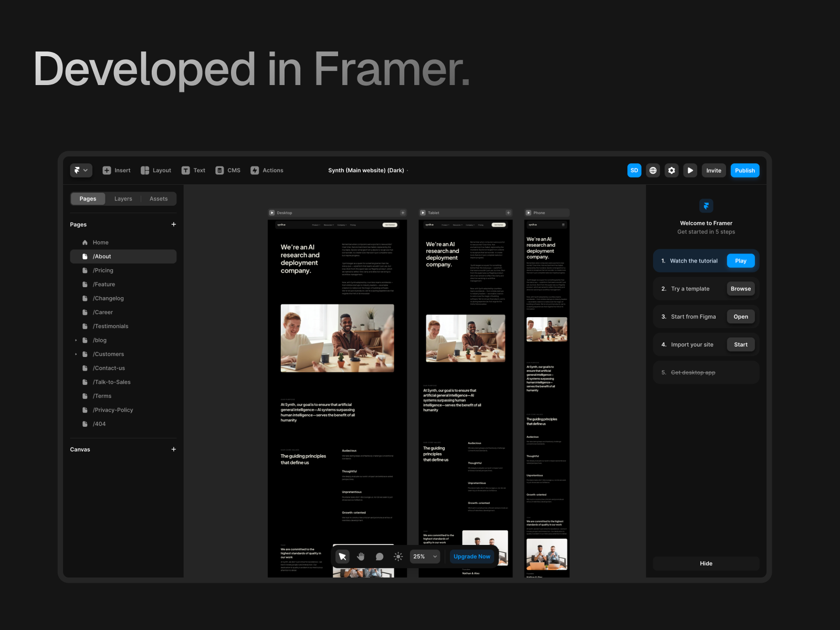Image resolution: width=840 pixels, height=630 pixels.
Task: Select the /Testimonials page
Action: coord(123,326)
